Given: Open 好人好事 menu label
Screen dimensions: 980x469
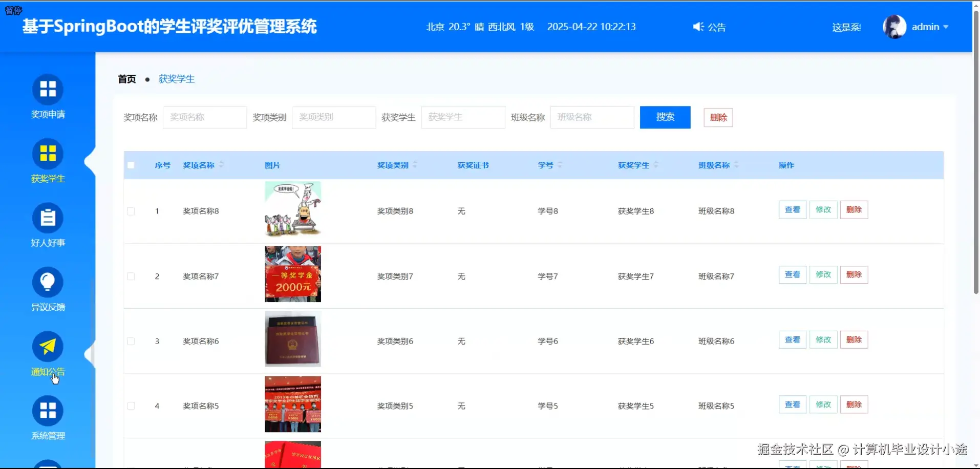Looking at the screenshot, I should tap(48, 243).
